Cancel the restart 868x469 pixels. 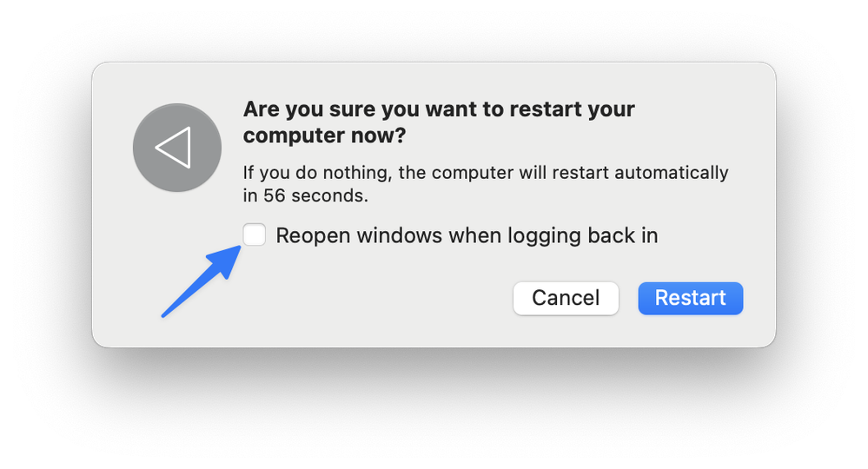[x=566, y=298]
